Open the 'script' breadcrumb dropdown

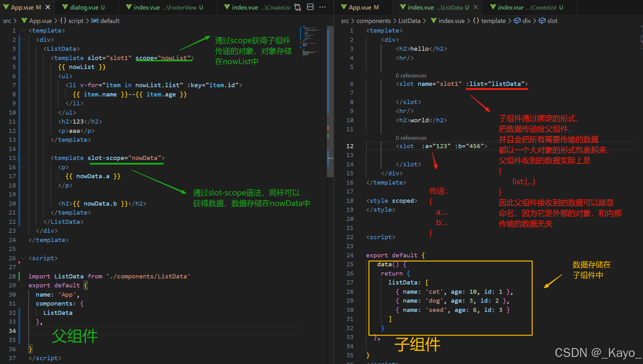76,21
